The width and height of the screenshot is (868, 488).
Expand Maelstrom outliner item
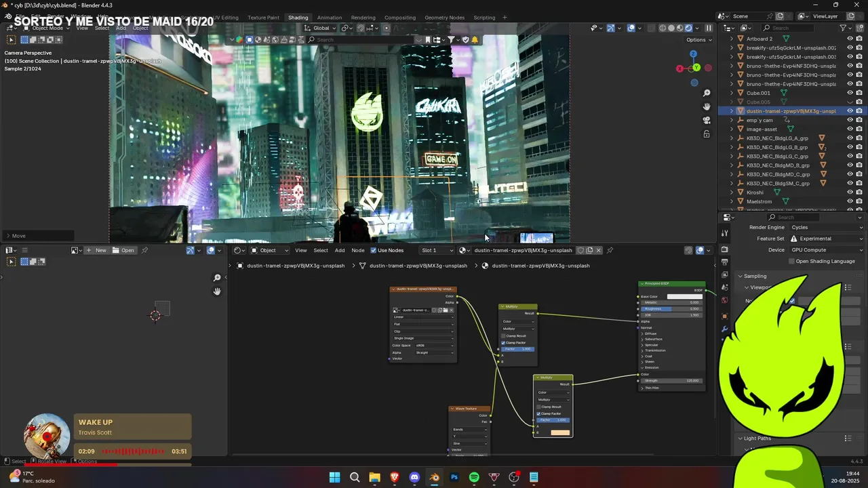point(732,201)
